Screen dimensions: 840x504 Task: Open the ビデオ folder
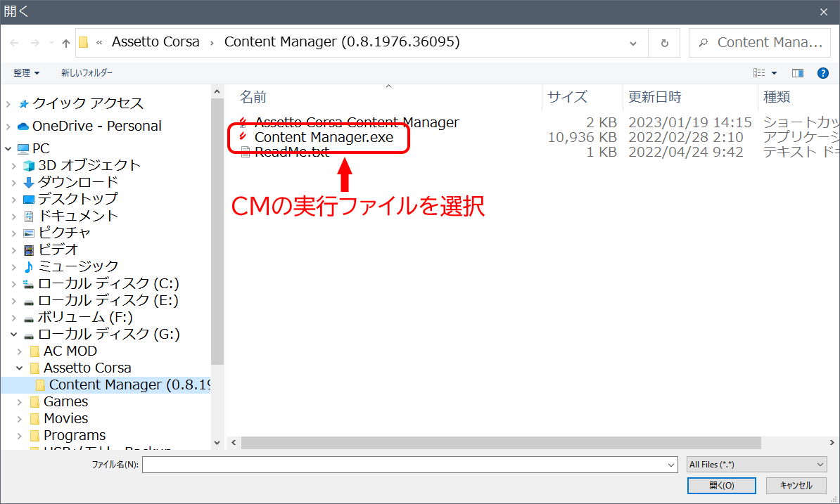tap(58, 250)
